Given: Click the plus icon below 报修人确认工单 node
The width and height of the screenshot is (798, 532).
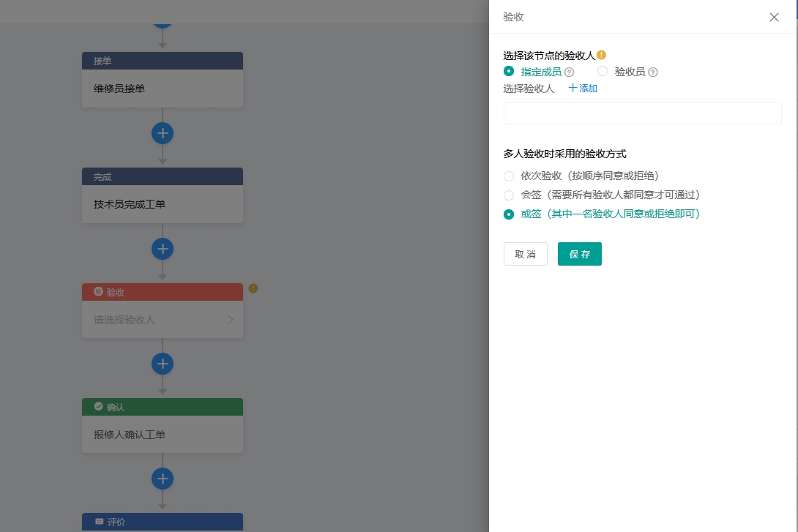Looking at the screenshot, I should click(x=163, y=479).
